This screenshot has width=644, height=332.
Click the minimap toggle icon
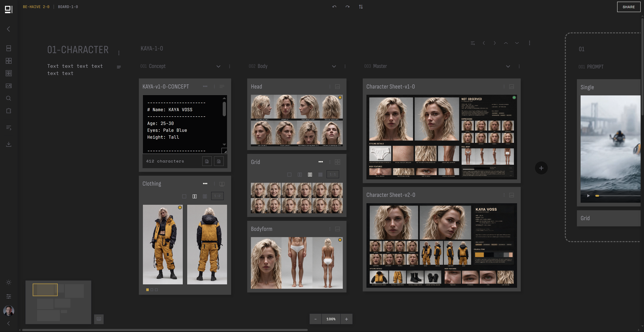(99, 319)
